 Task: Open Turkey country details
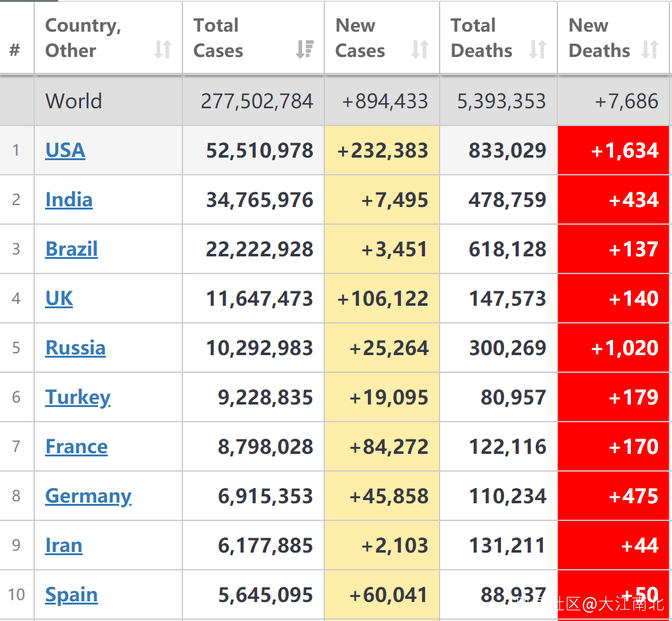[78, 397]
